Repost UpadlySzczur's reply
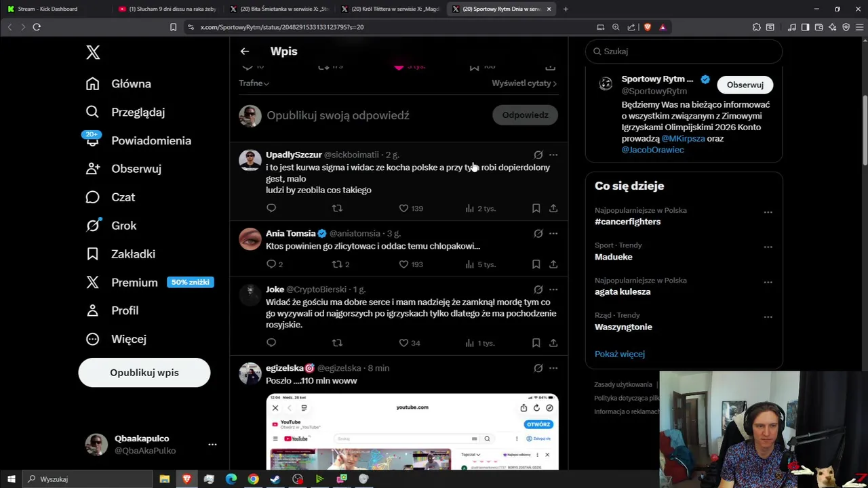 (337, 208)
